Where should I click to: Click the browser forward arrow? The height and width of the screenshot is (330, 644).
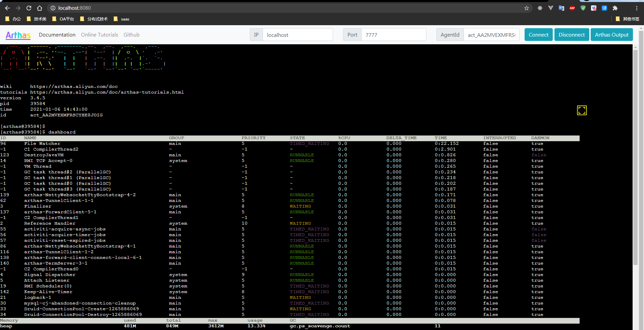(18, 8)
